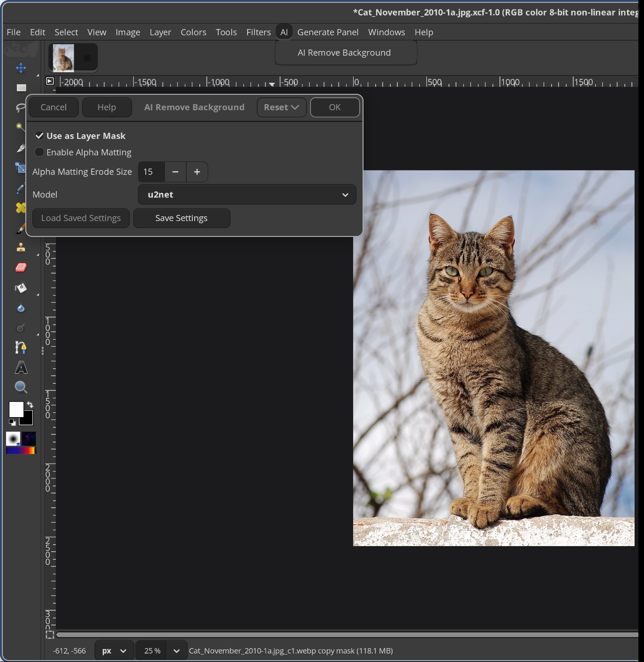Image resolution: width=644 pixels, height=662 pixels.
Task: Select the Bucket Fill tool
Action: click(x=21, y=288)
